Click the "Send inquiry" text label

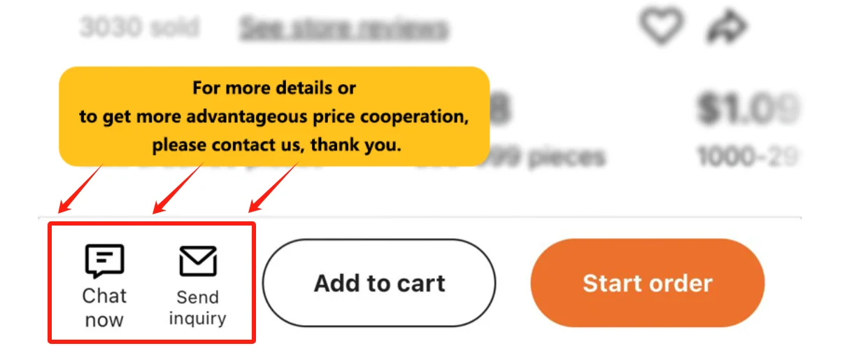(x=198, y=308)
